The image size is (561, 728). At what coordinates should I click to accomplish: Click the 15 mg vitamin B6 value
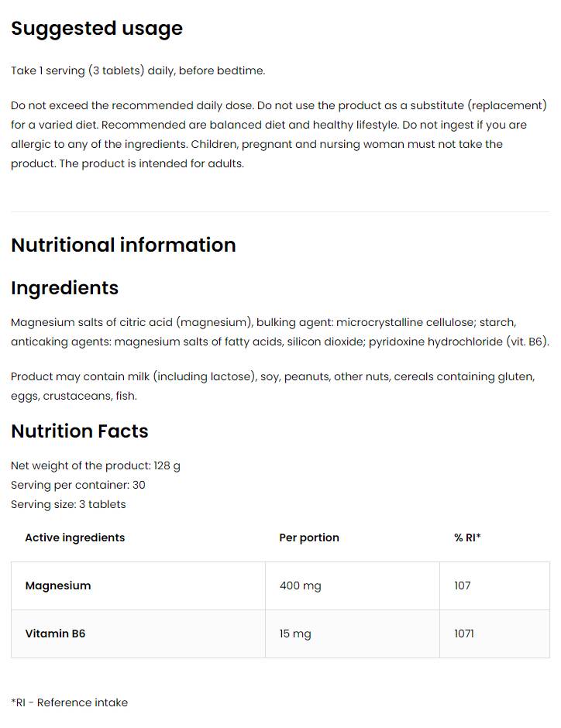tap(295, 634)
